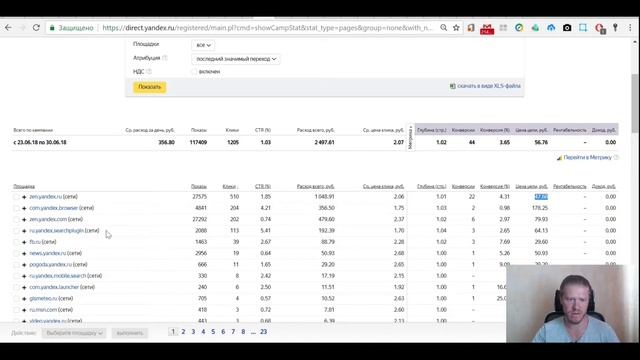Image resolution: width=640 pixels, height=360 pixels.
Task: Click the help icon next to Атрибуция
Action: coord(165,58)
